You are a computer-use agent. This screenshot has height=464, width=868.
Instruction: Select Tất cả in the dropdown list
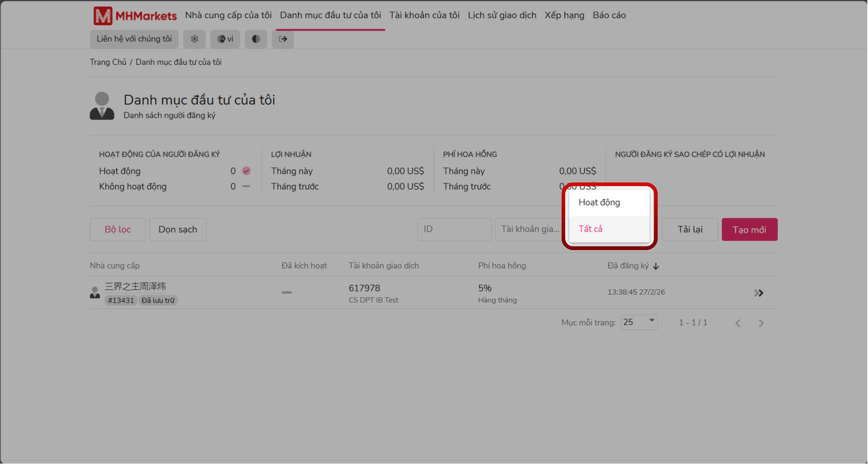pos(609,229)
